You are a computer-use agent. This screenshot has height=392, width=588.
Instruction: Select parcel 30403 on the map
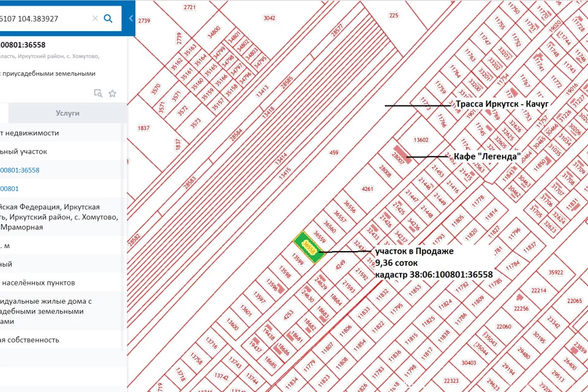tap(469, 363)
